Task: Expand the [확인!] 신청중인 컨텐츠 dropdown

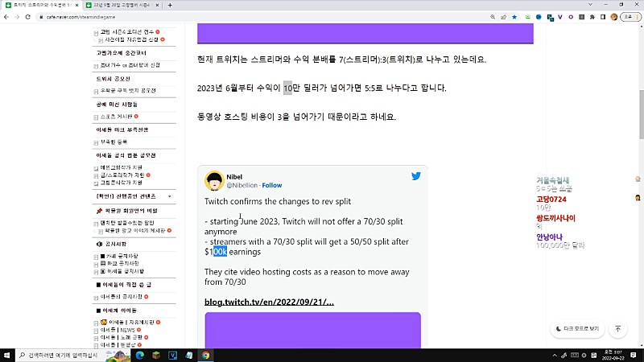Action: 169,196
